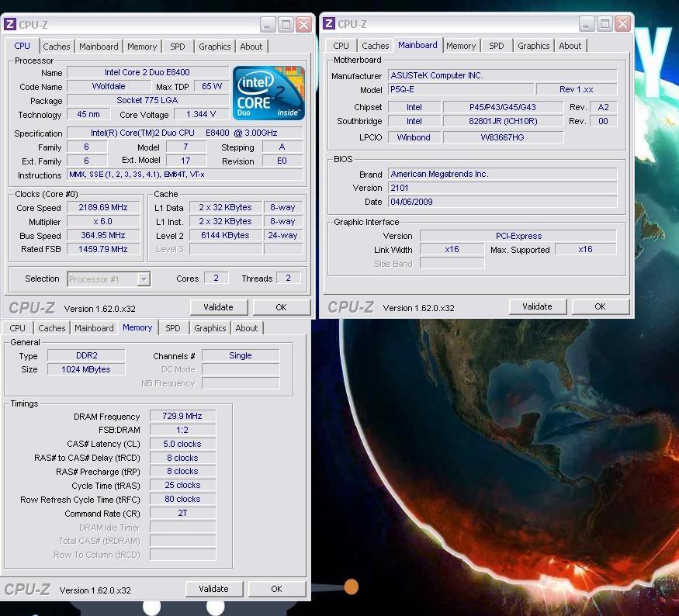Close the top-left CPU-Z window
The image size is (679, 616).
[304, 25]
